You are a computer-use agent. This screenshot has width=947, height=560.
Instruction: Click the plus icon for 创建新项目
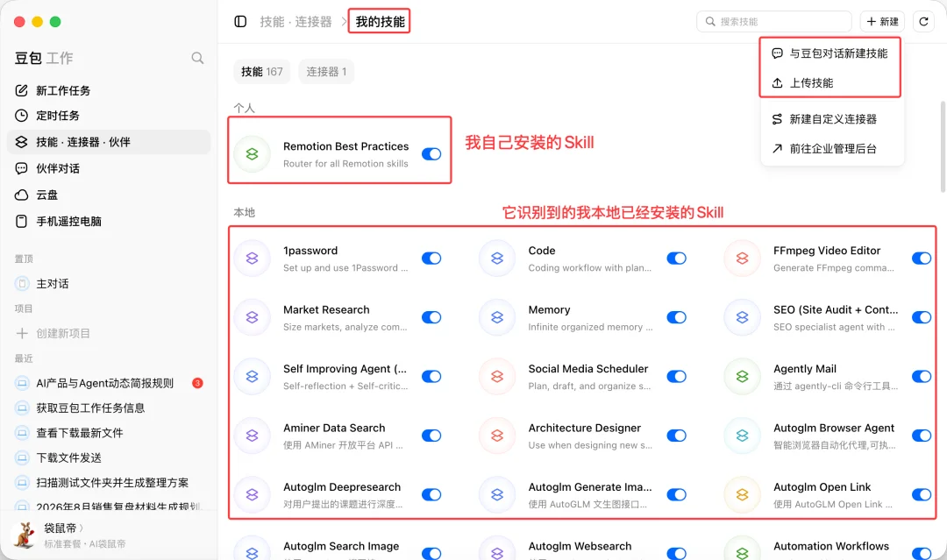point(22,333)
